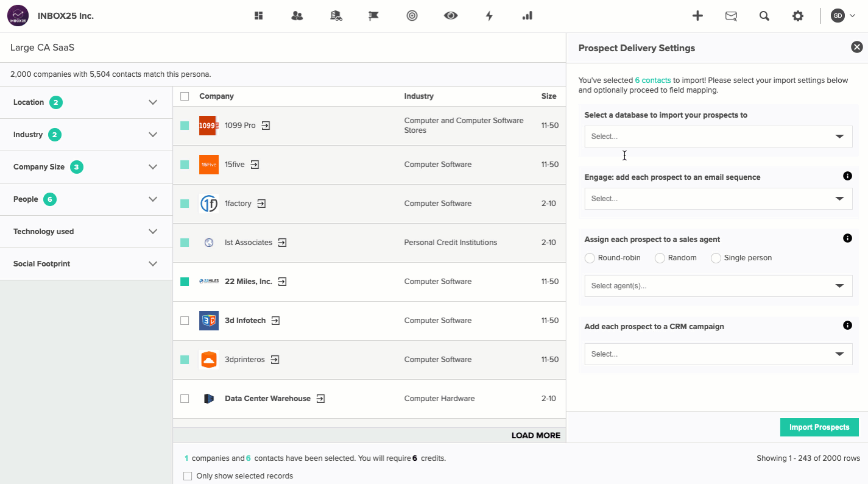Image resolution: width=868 pixels, height=484 pixels.
Task: Open the lightning bolt automation icon
Action: pyautogui.click(x=489, y=16)
